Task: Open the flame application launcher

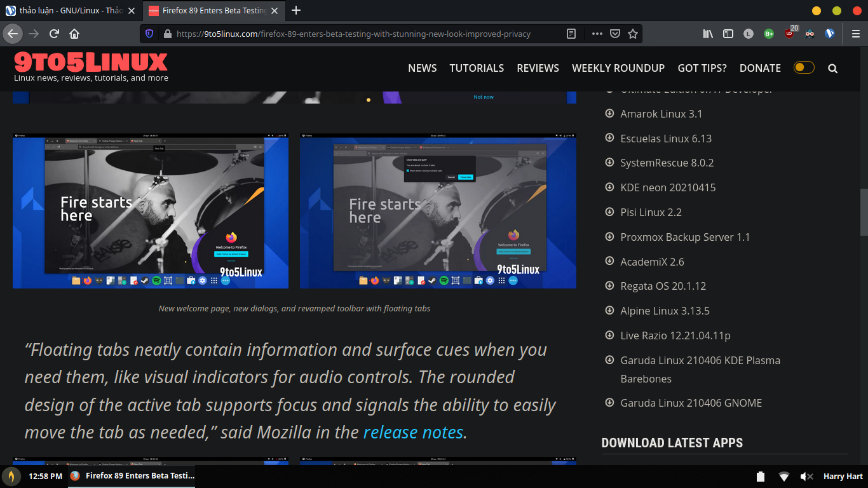Action: (11, 476)
